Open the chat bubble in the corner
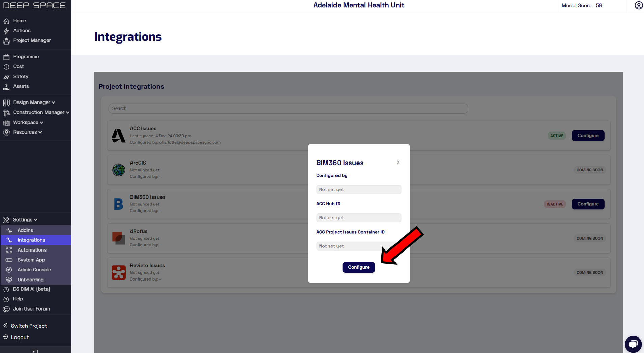Screen dimensions: 644x353 coord(633,344)
